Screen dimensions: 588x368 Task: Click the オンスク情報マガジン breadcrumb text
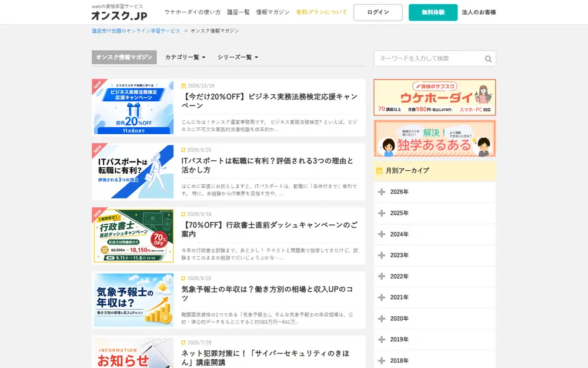(215, 31)
